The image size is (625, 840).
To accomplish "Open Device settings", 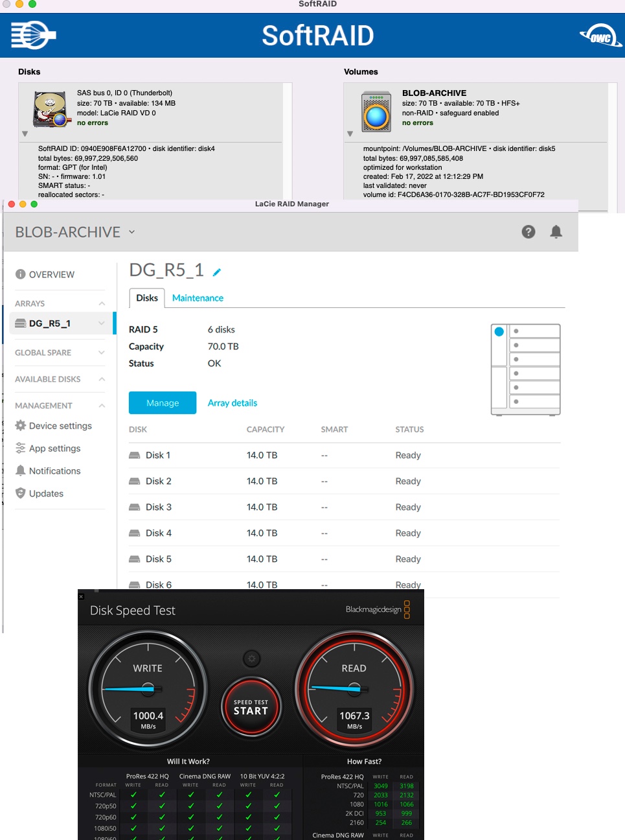I will tap(54, 426).
